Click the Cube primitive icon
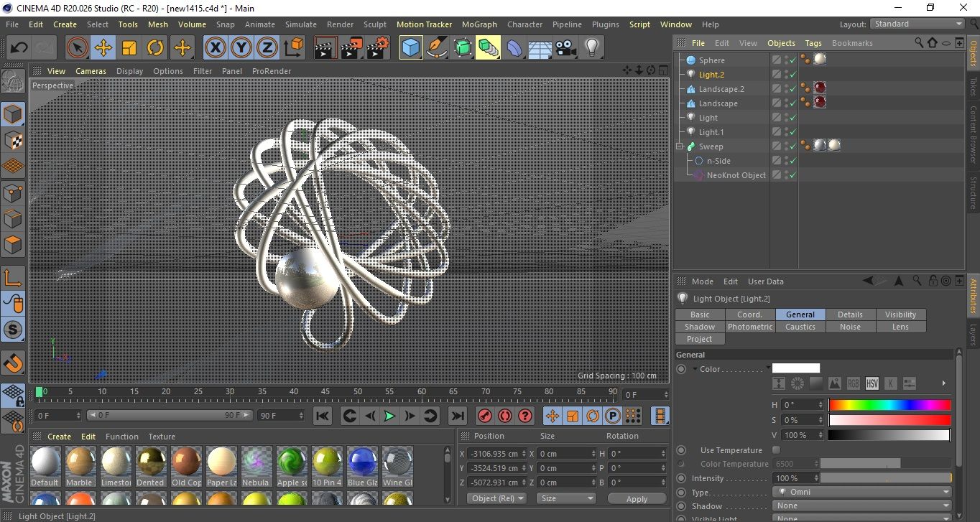This screenshot has width=980, height=522. pos(410,48)
